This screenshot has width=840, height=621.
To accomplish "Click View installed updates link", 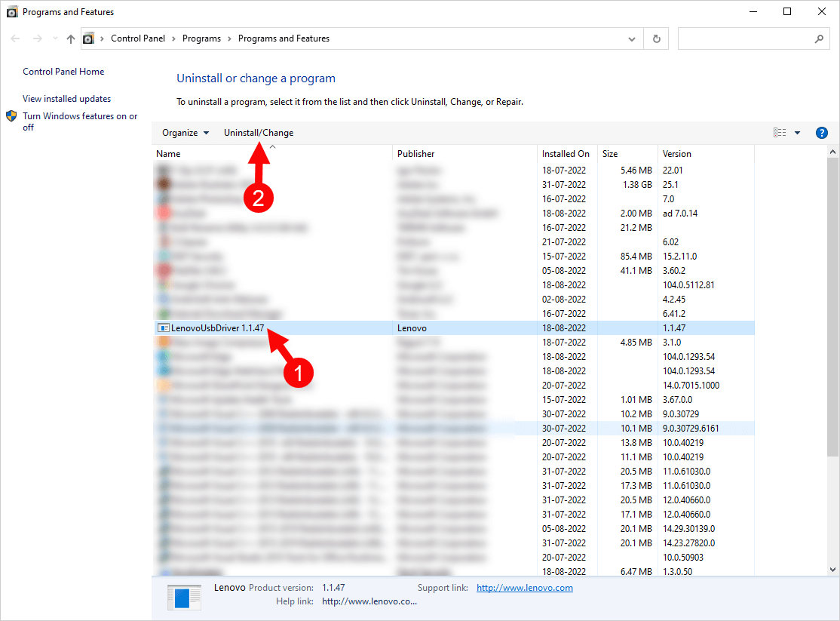I will (x=66, y=99).
